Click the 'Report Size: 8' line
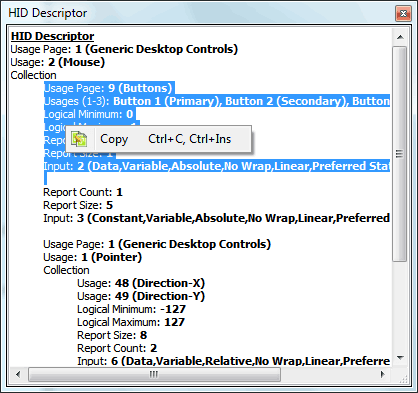Screen dimensions: 418x393 click(112, 335)
